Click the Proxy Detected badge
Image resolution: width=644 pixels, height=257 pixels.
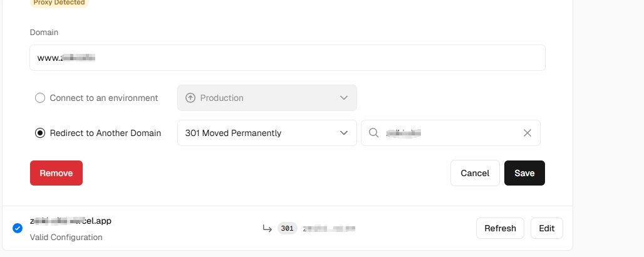[x=59, y=3]
